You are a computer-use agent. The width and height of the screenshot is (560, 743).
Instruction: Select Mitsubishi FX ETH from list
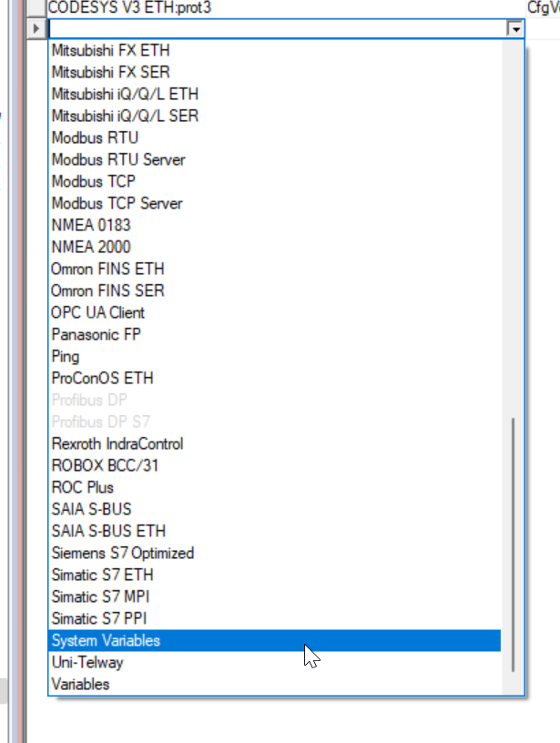coord(275,50)
